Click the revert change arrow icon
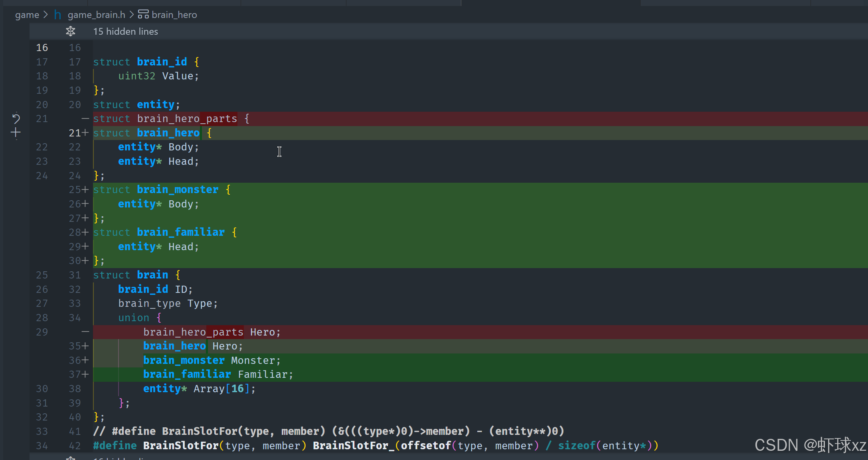 point(16,118)
